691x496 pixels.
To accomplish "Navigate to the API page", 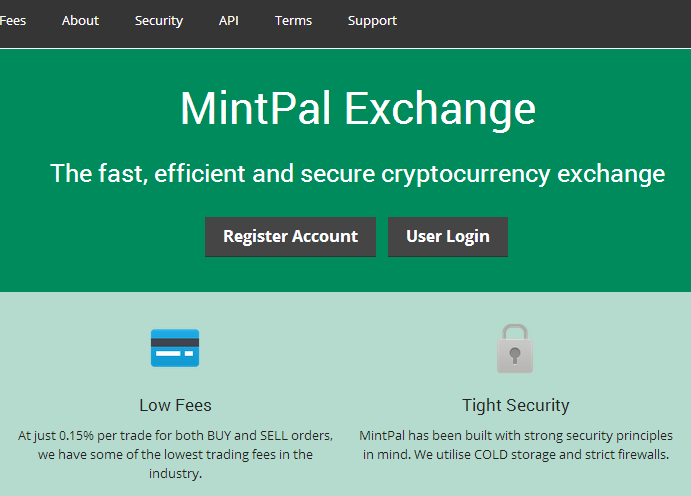I will (229, 20).
